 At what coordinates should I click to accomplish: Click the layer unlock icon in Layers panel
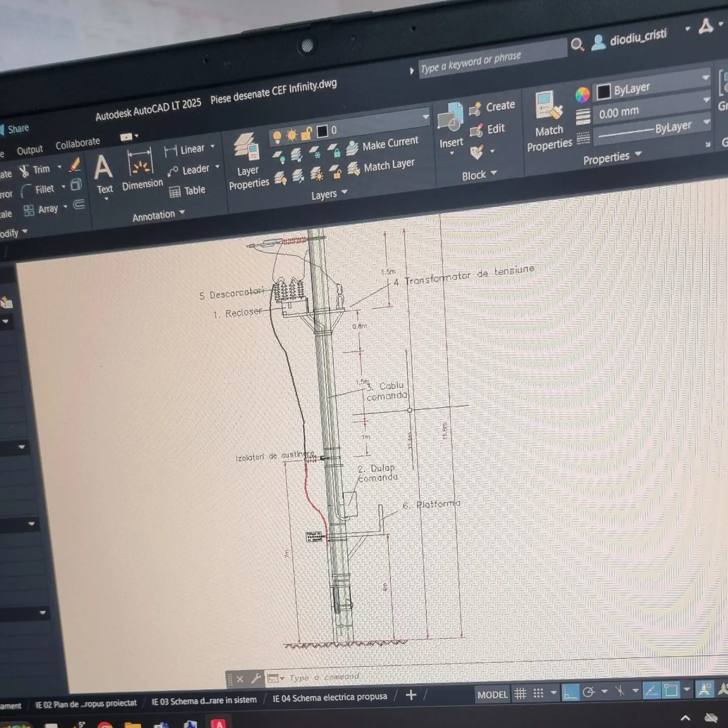(x=335, y=173)
